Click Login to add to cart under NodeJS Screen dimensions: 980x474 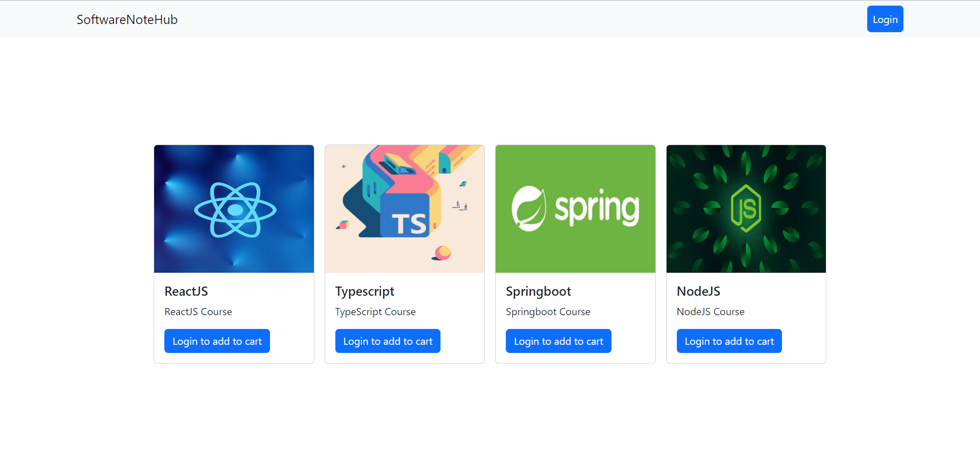tap(729, 341)
